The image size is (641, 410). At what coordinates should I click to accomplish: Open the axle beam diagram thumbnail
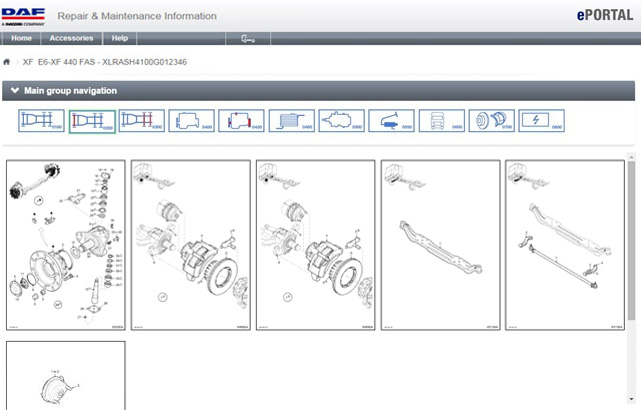tap(441, 245)
